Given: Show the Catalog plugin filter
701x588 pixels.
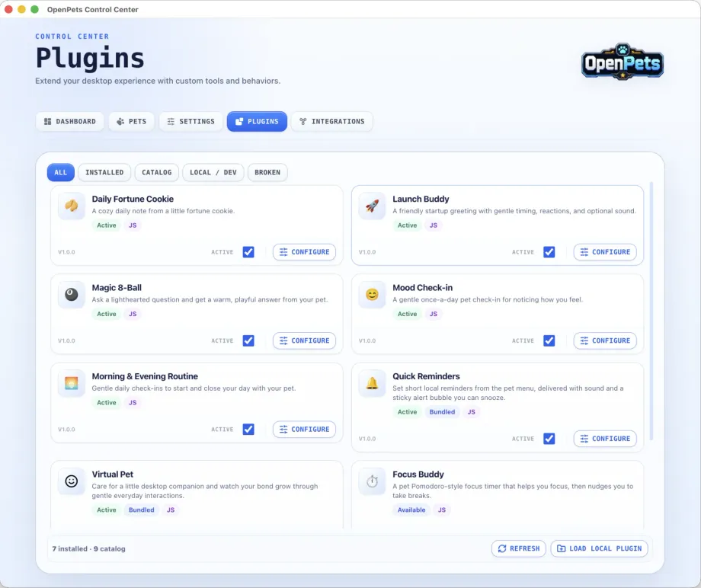Looking at the screenshot, I should coord(156,172).
